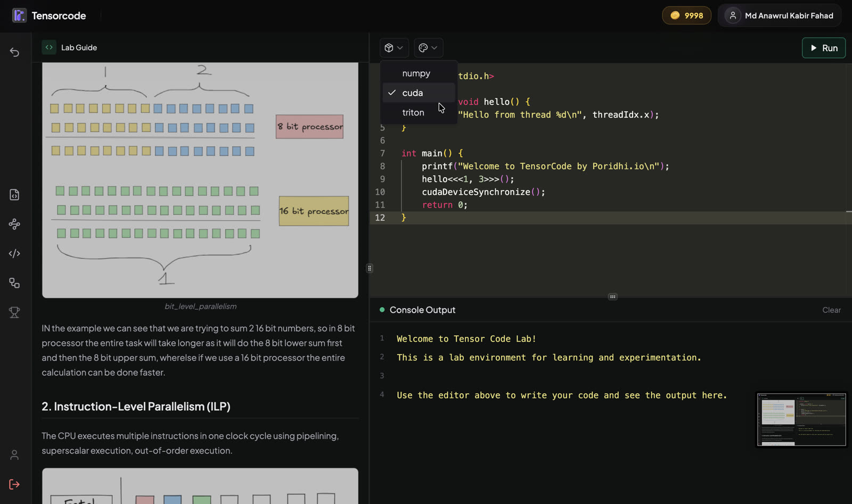
Task: Click the editor-console resize handle
Action: (613, 296)
